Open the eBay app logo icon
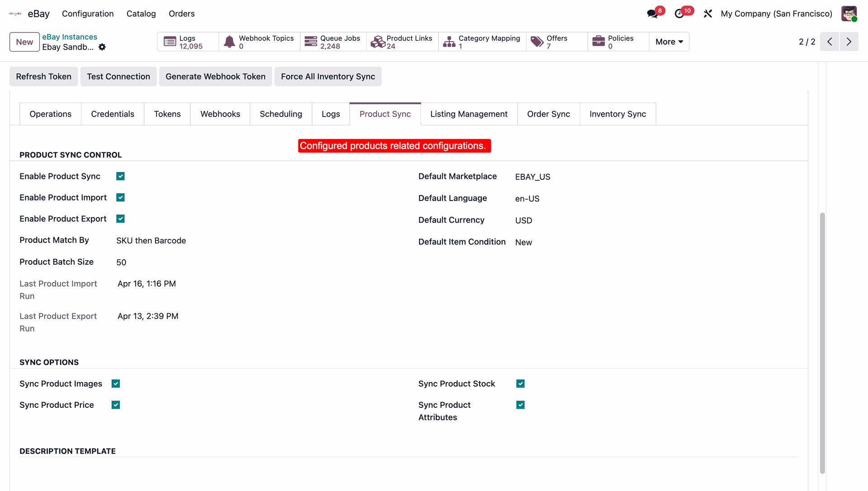Viewport: 868px width, 491px height. point(15,14)
